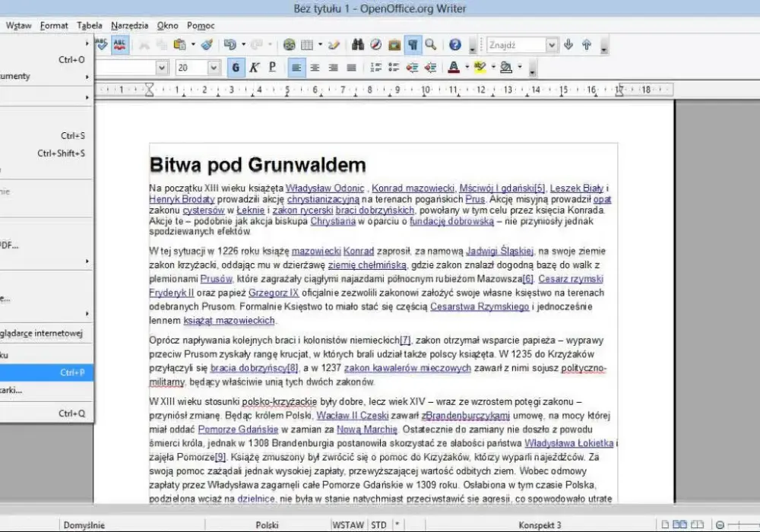Viewport: 760px width, 532px height.
Task: Choose the Ctrl+Q exit menu entry
Action: click(x=46, y=413)
